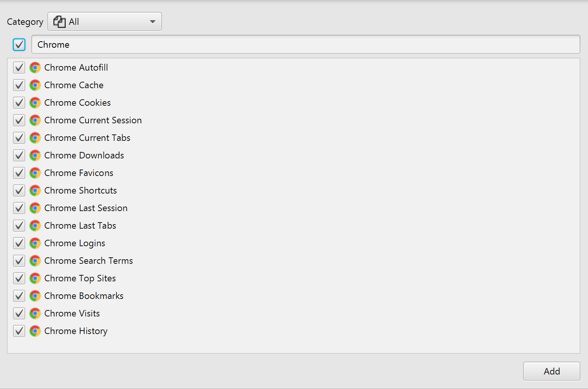
Task: Click the Chrome icon beside Chrome Logins
Action: [35, 243]
